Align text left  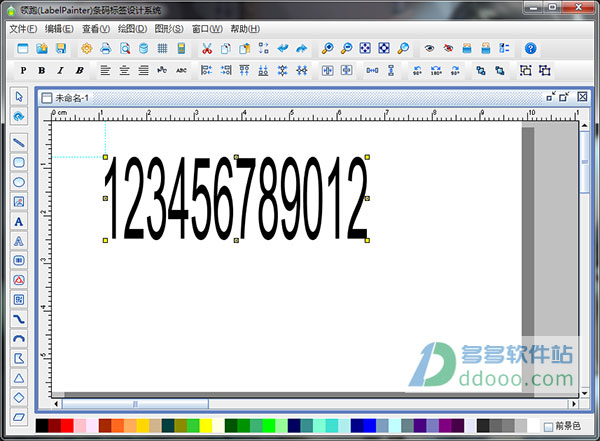(x=105, y=70)
